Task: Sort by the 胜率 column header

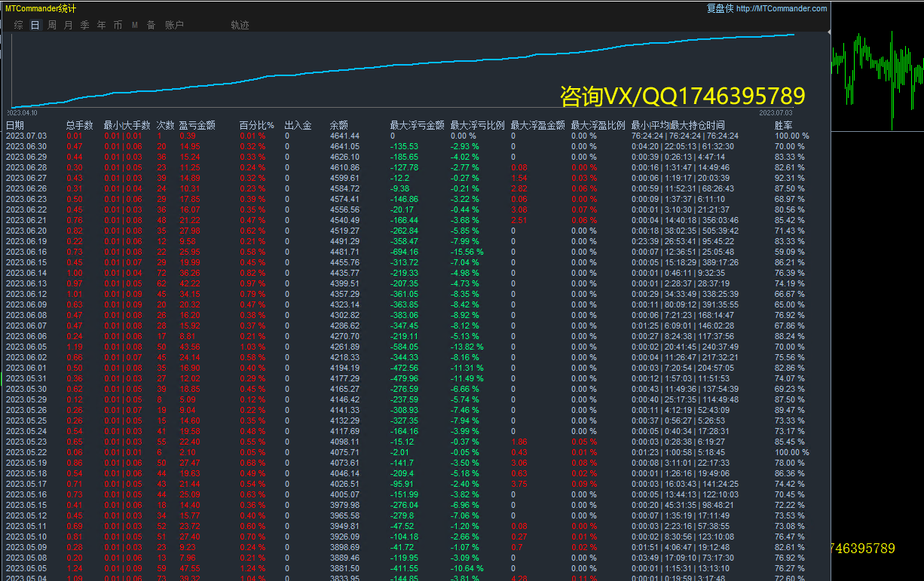Action: tap(784, 125)
